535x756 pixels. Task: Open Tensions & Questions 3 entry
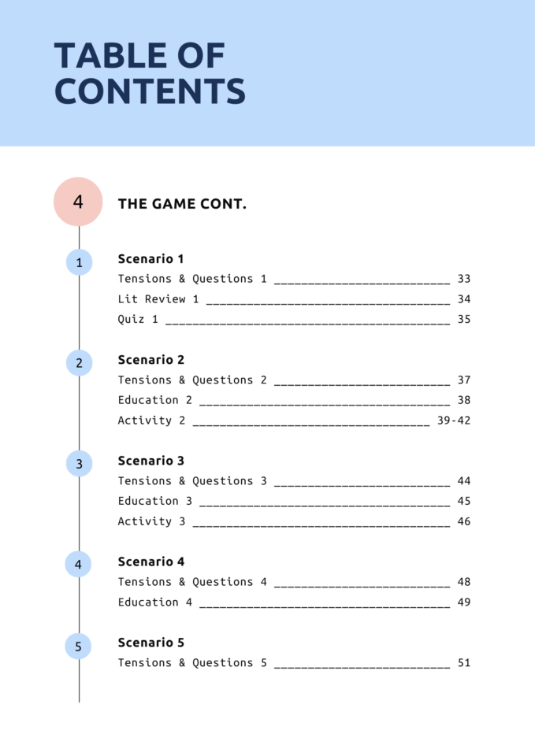point(294,480)
